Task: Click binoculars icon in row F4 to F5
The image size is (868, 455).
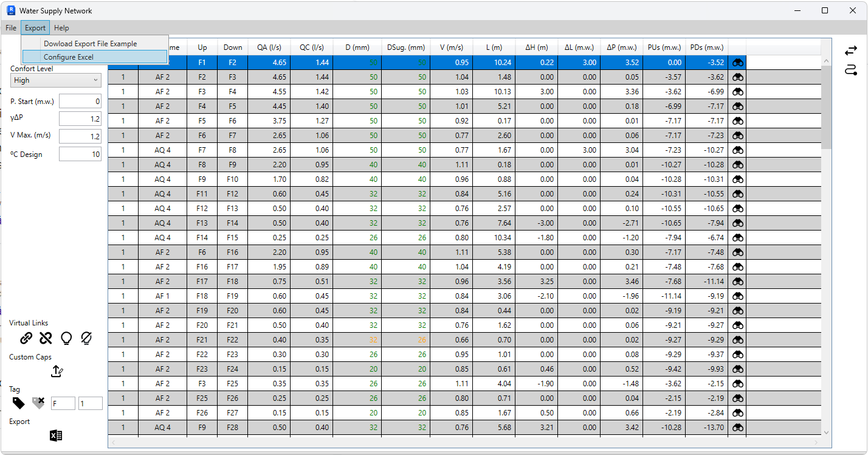Action: [x=737, y=106]
